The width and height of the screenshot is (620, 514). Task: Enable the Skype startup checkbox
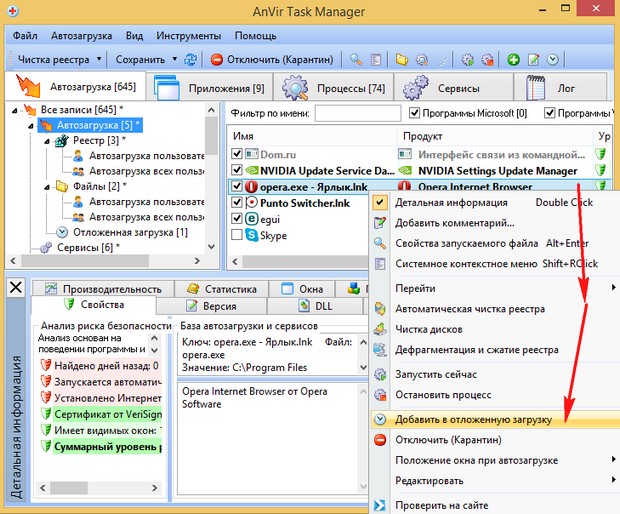[x=237, y=235]
